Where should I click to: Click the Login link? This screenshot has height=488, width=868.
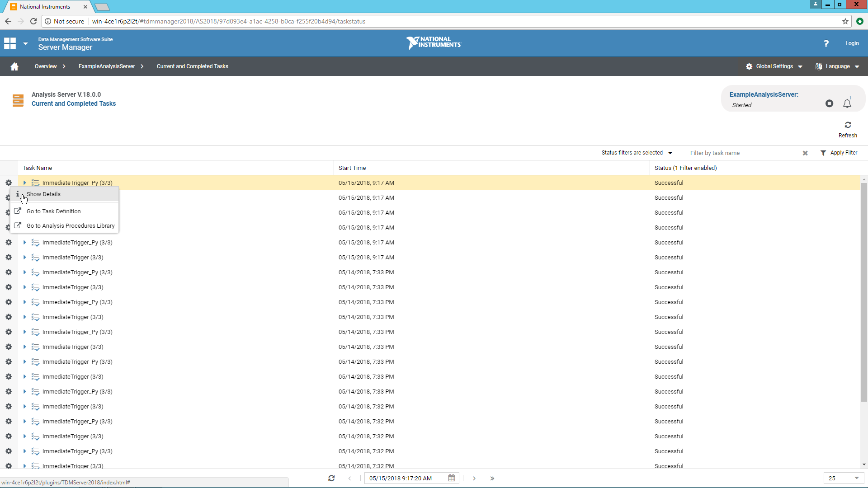852,43
